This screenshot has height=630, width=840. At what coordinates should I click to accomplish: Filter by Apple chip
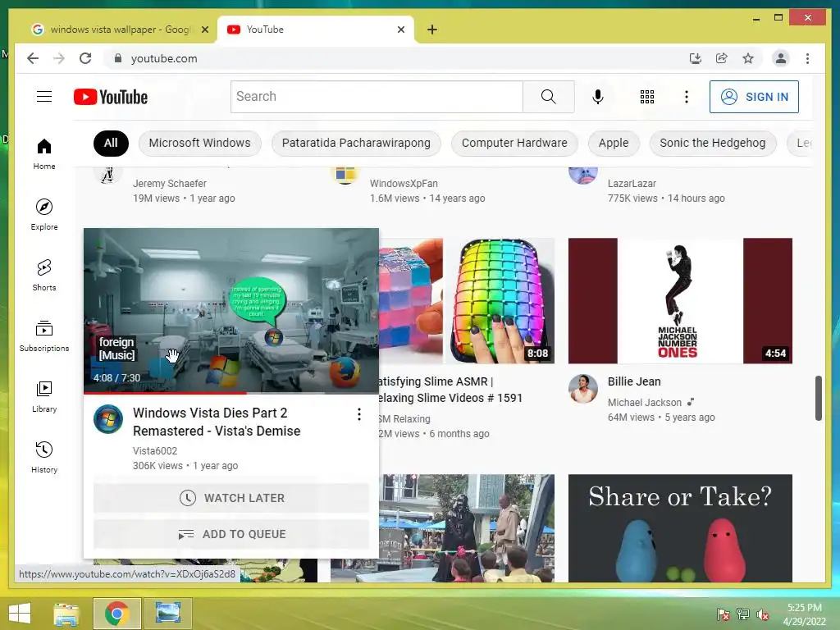pyautogui.click(x=614, y=143)
